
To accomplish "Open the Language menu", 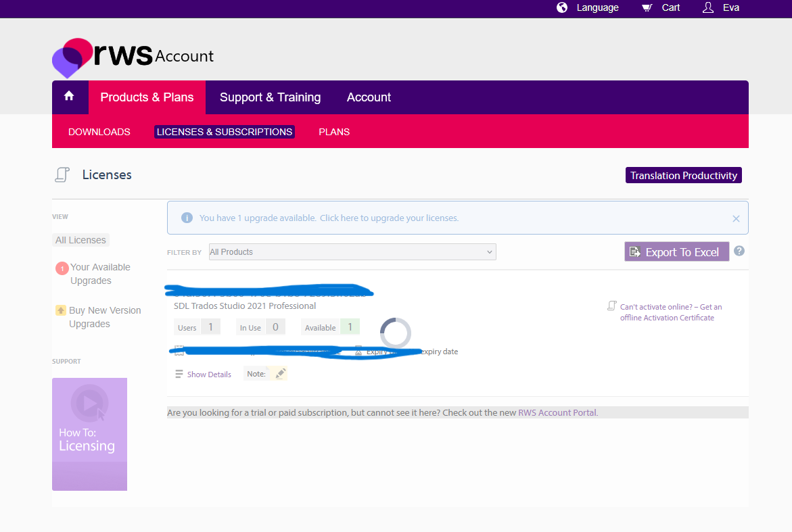I will point(597,7).
